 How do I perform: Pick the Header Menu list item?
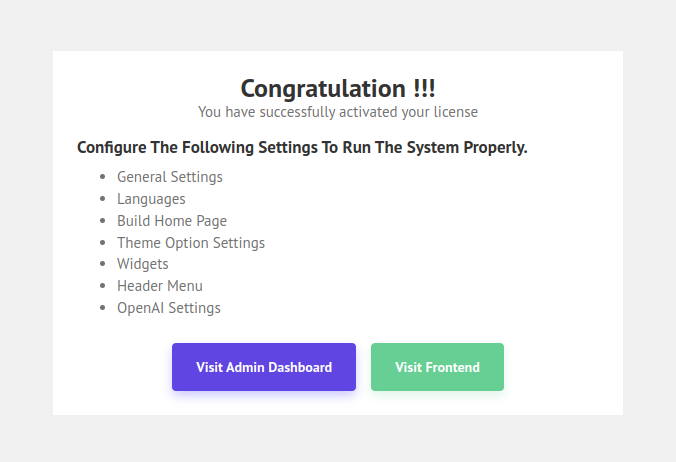coord(160,286)
